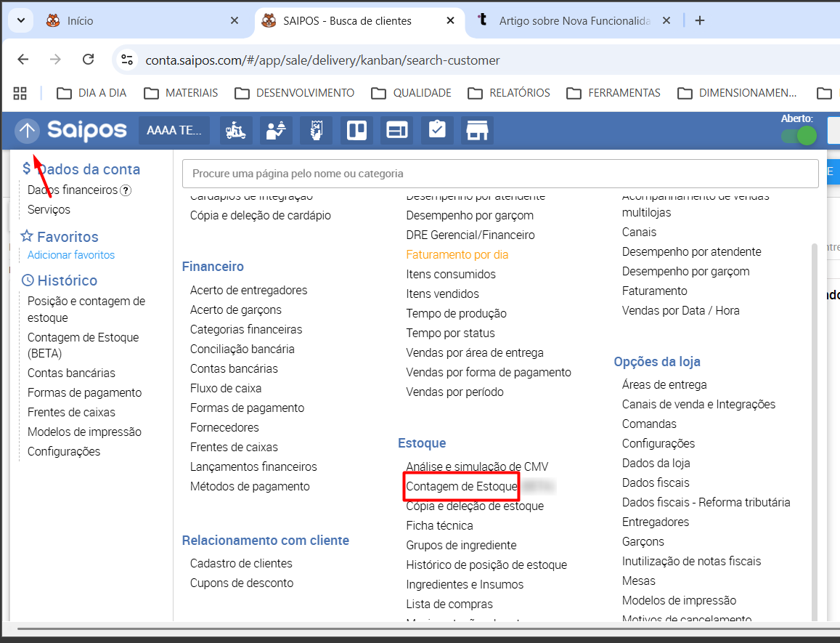Screen dimensions: 840x643
Task: Click the menu panel vertical scrollbar
Action: (x=815, y=432)
